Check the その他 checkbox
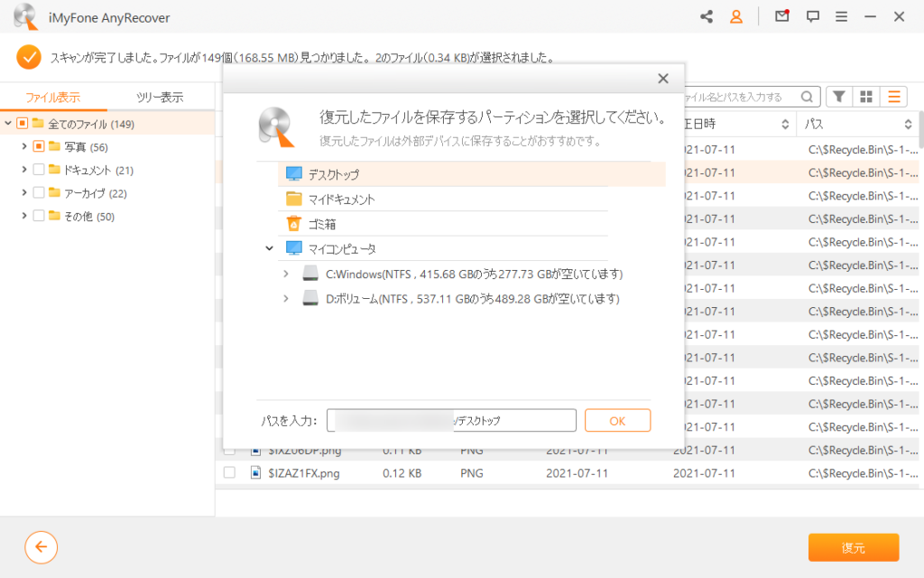This screenshot has height=578, width=924. [39, 216]
